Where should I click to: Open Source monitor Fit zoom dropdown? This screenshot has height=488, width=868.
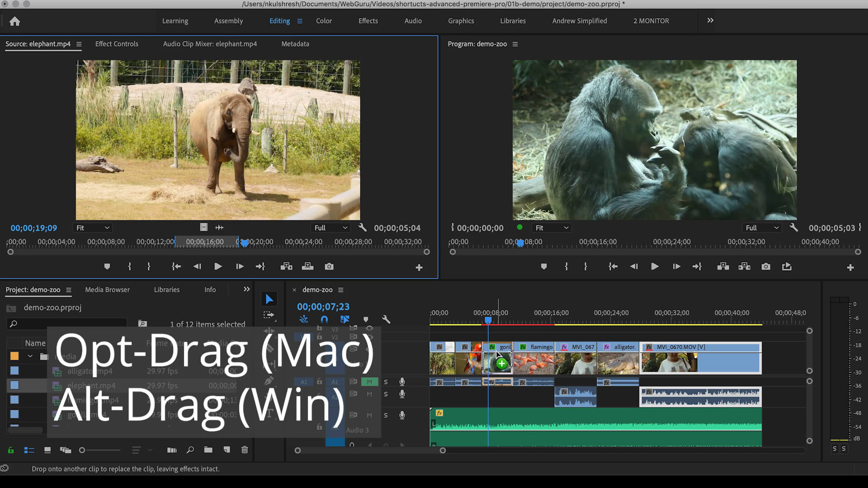point(93,228)
